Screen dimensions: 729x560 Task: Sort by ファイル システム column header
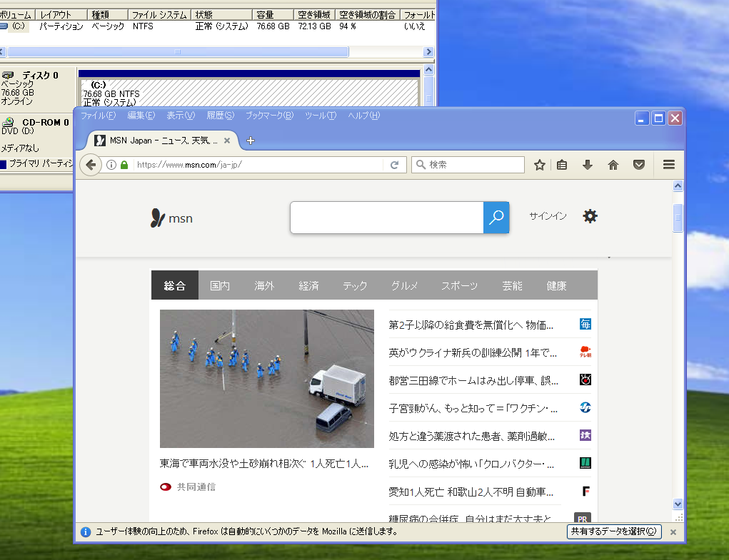pos(159,15)
